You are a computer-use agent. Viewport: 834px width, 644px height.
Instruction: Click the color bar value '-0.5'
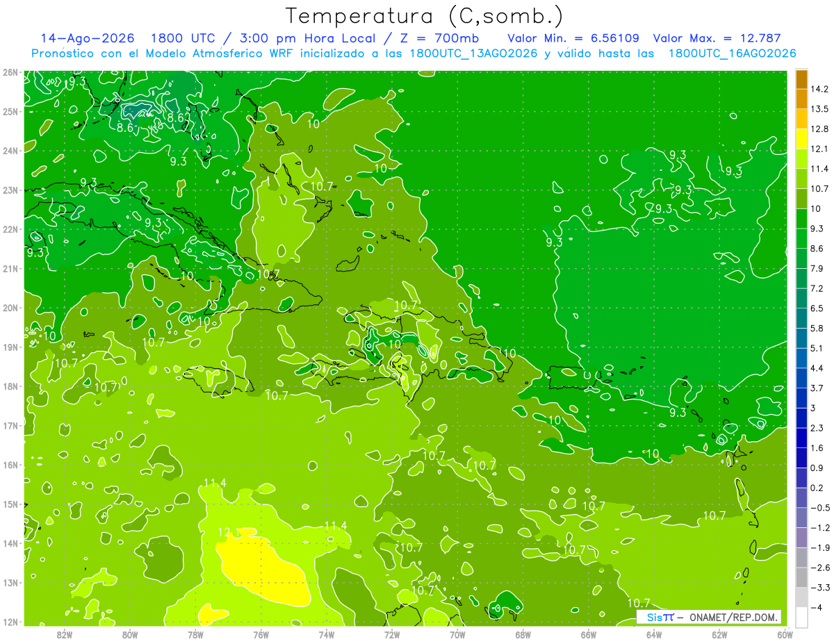click(x=819, y=507)
